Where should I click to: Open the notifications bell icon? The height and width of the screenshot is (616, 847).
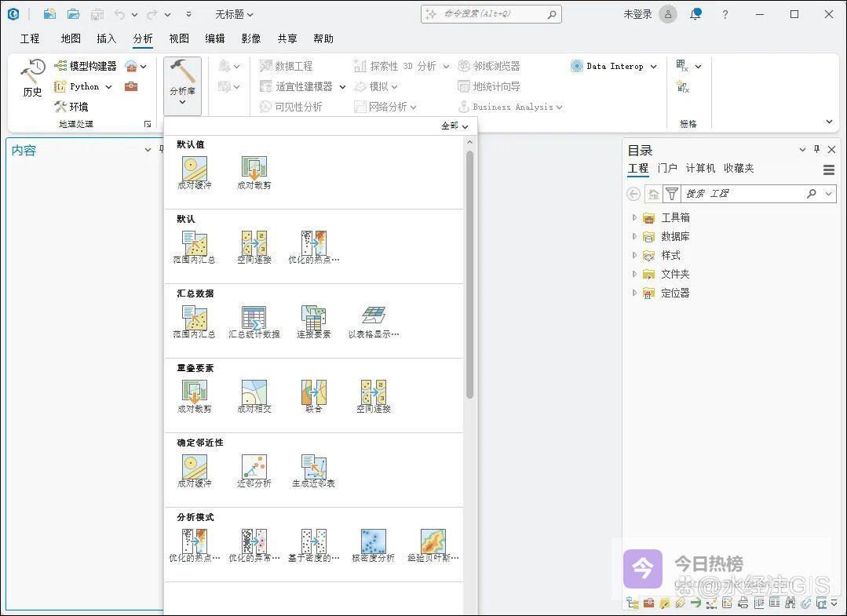695,14
